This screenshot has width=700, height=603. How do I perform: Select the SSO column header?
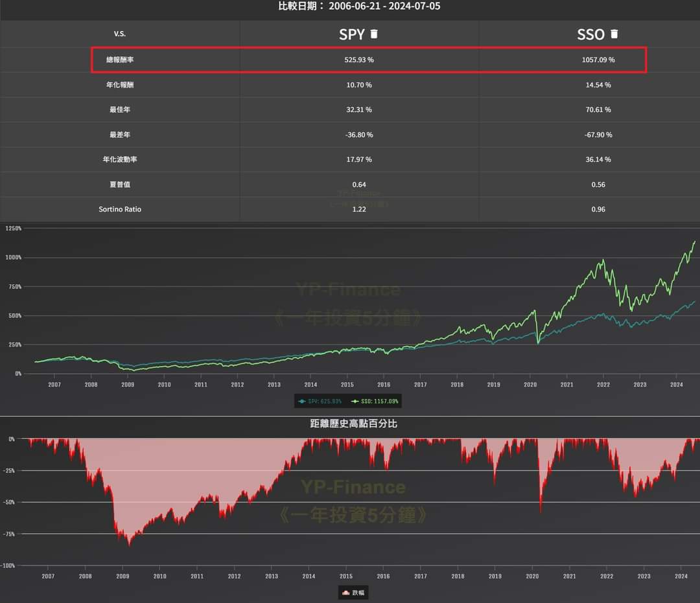[590, 34]
